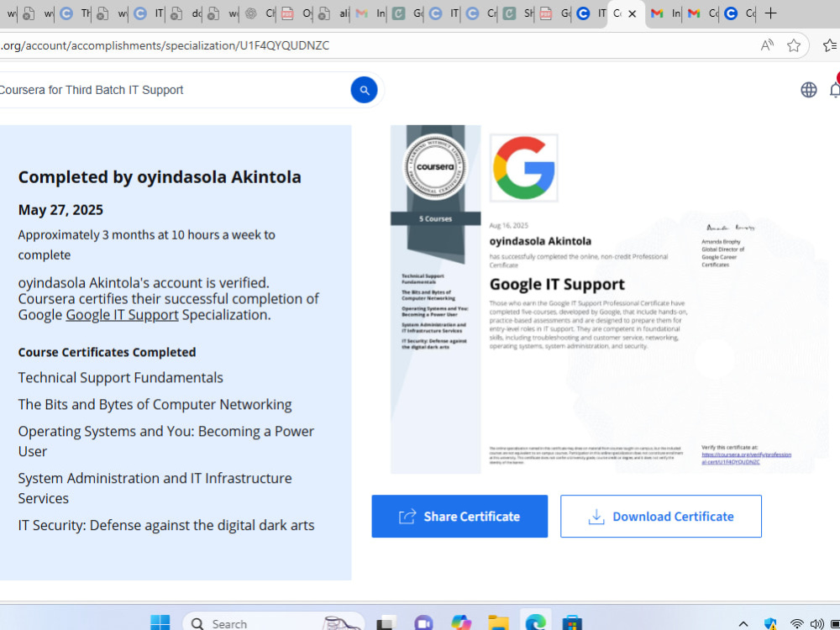Download Certificate button

660,516
